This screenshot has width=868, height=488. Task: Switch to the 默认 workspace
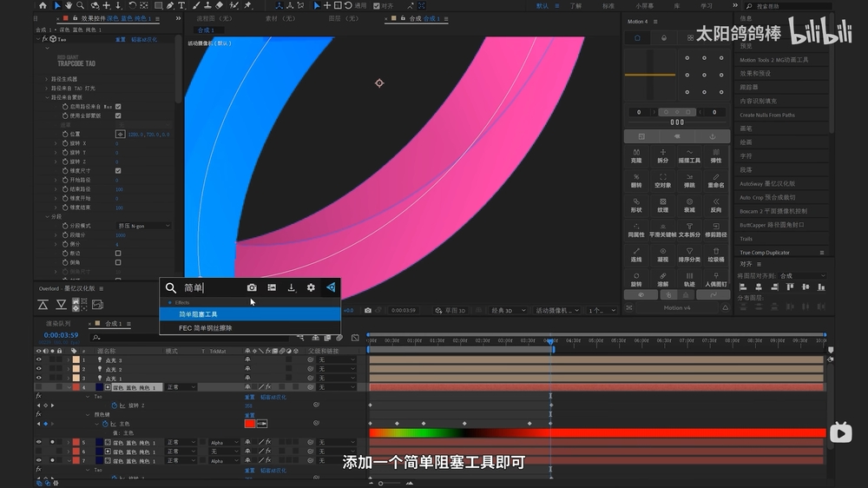[x=542, y=5]
